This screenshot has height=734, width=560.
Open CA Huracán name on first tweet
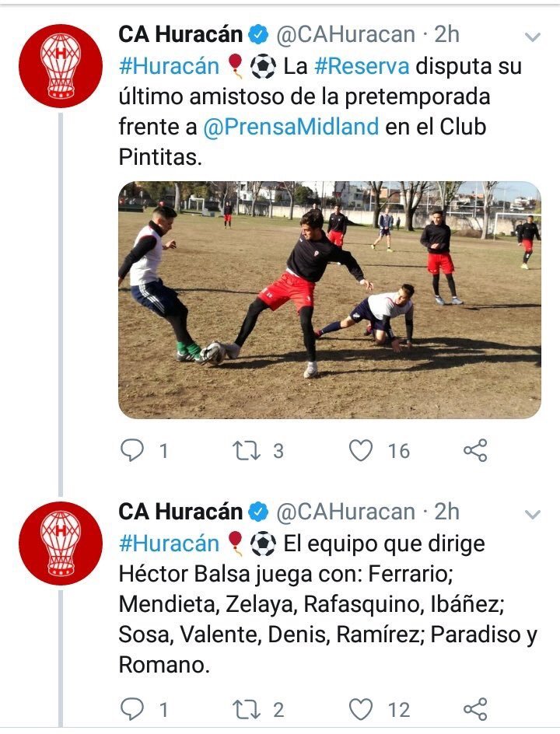click(180, 35)
